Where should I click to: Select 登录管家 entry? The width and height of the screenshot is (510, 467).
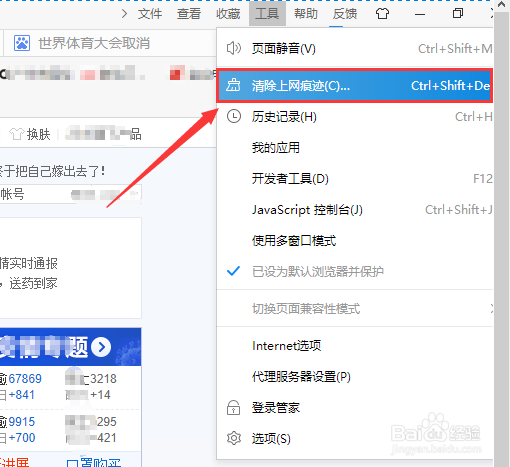coord(355,408)
